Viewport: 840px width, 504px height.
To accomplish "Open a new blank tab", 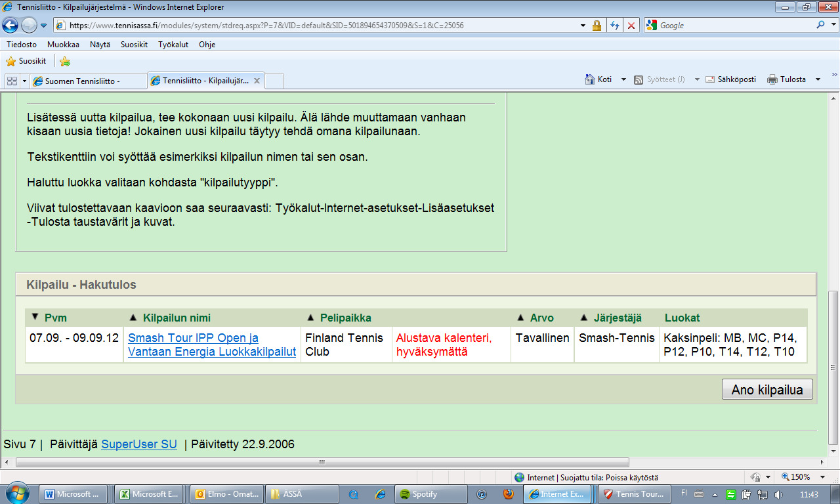I will click(x=274, y=81).
